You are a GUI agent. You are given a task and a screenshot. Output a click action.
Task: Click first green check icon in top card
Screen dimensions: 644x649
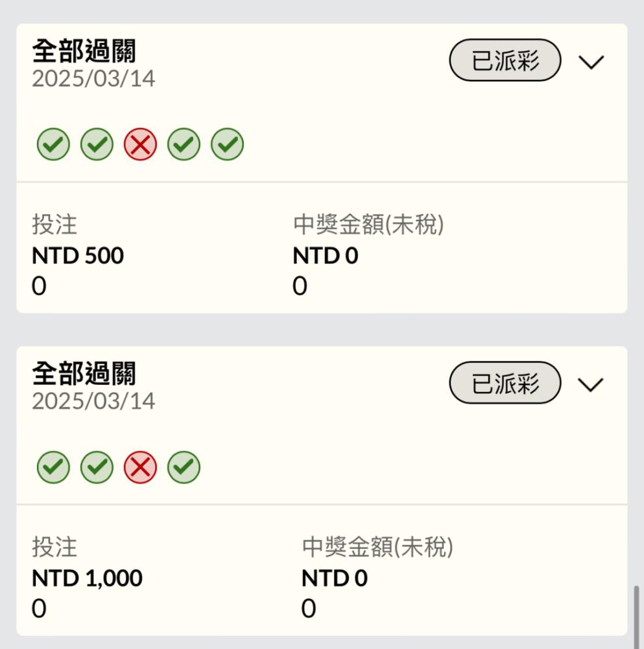53,144
